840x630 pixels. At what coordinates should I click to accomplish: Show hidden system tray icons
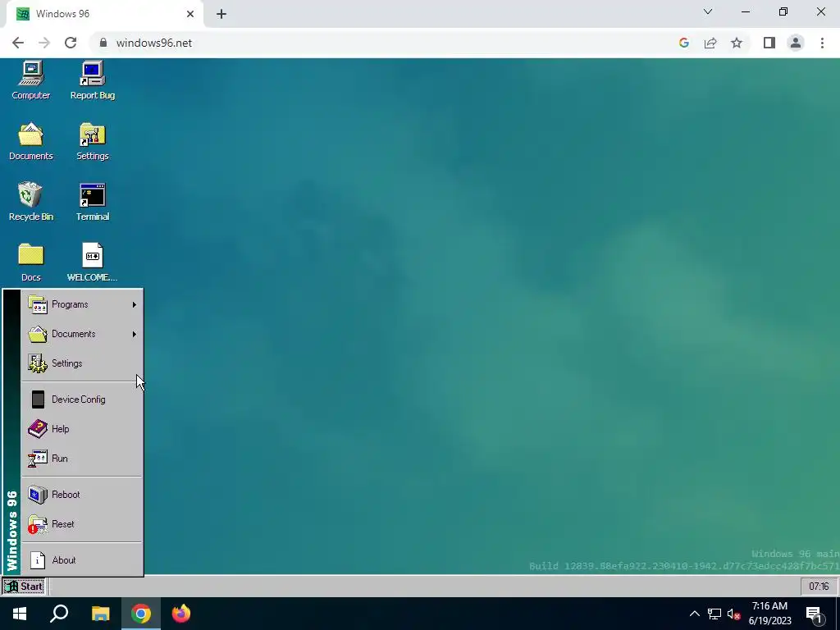(x=694, y=614)
